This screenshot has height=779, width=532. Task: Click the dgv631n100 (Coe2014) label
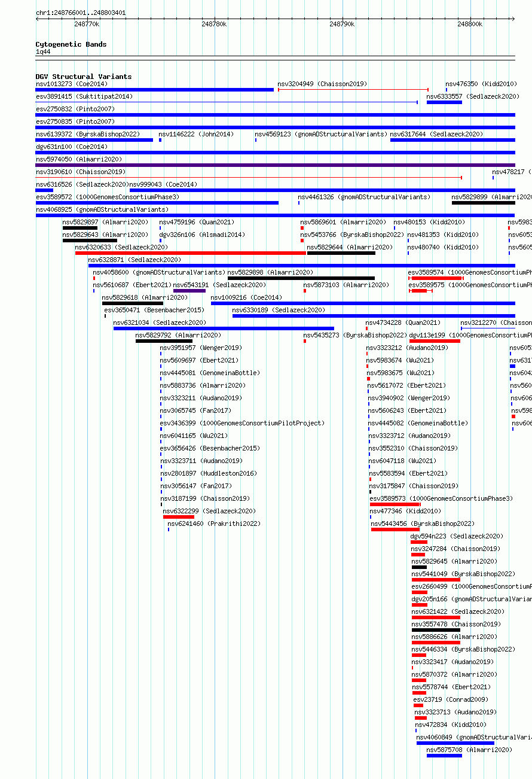tap(71, 147)
